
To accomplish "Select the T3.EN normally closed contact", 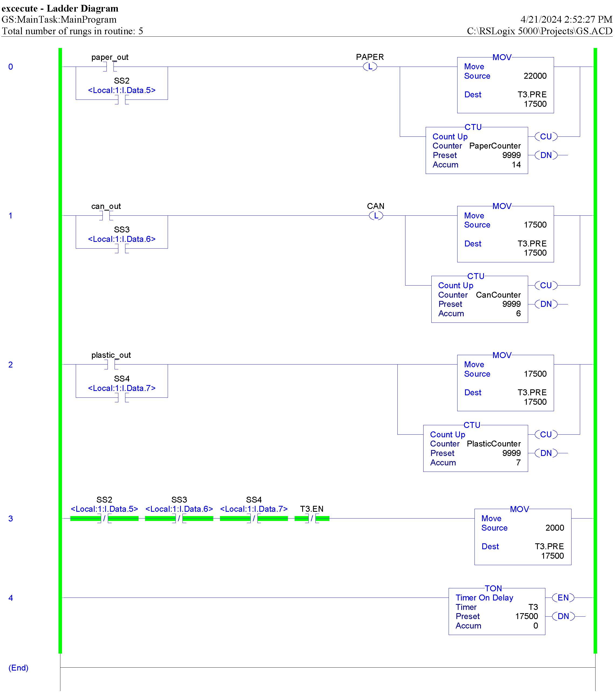I will pos(312,519).
